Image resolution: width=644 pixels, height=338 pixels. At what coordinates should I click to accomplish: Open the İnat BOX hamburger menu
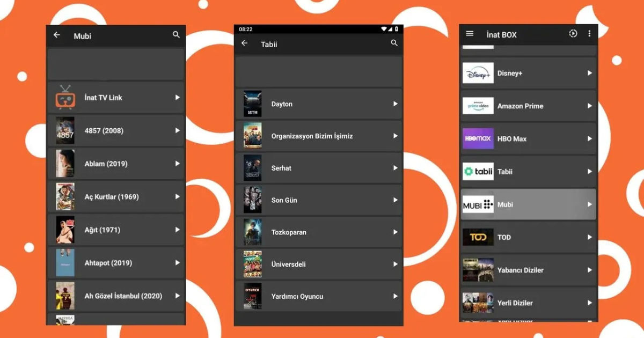[x=470, y=34]
